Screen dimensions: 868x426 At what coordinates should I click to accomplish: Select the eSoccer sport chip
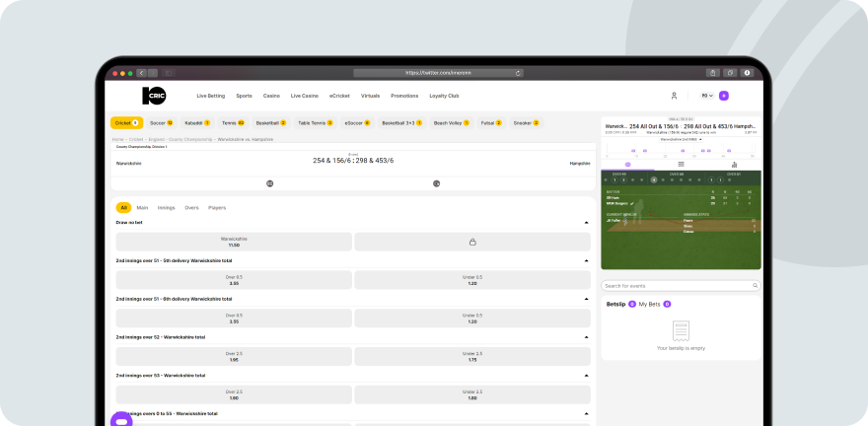(x=358, y=123)
